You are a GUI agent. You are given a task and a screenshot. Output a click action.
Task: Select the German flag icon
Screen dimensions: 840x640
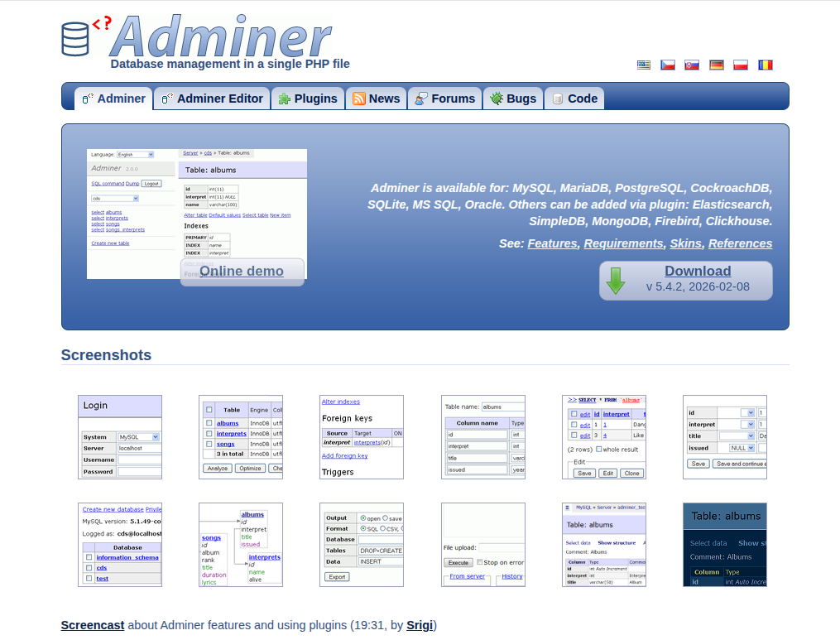(716, 64)
